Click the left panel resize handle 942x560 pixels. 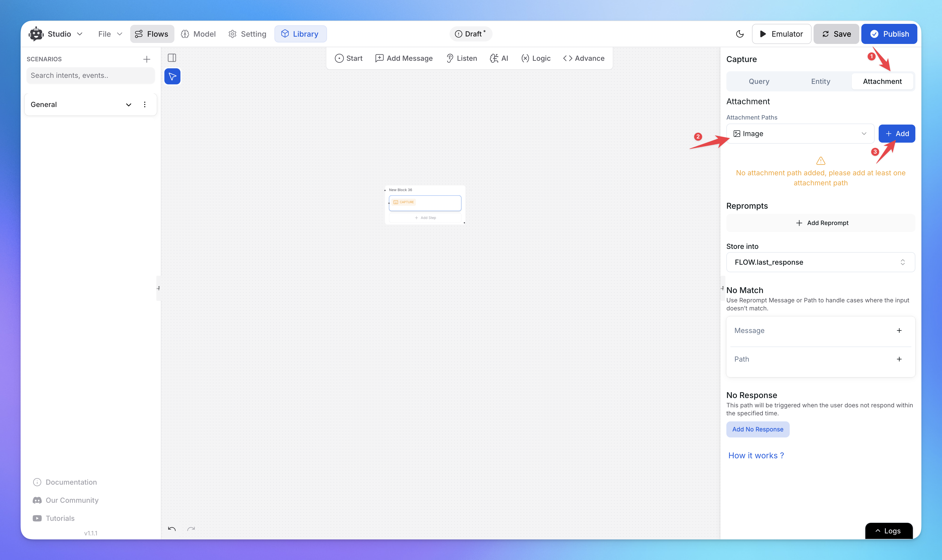[159, 288]
